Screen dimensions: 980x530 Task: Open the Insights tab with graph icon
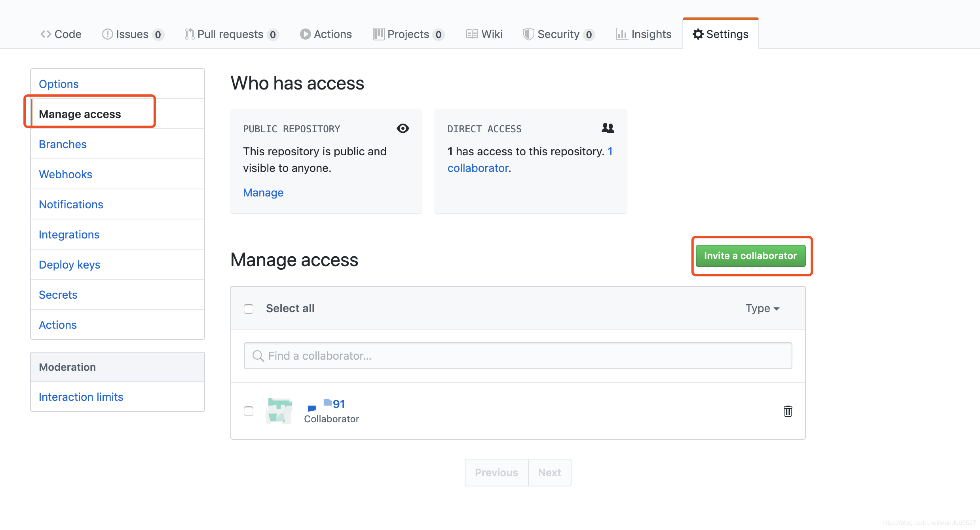643,34
